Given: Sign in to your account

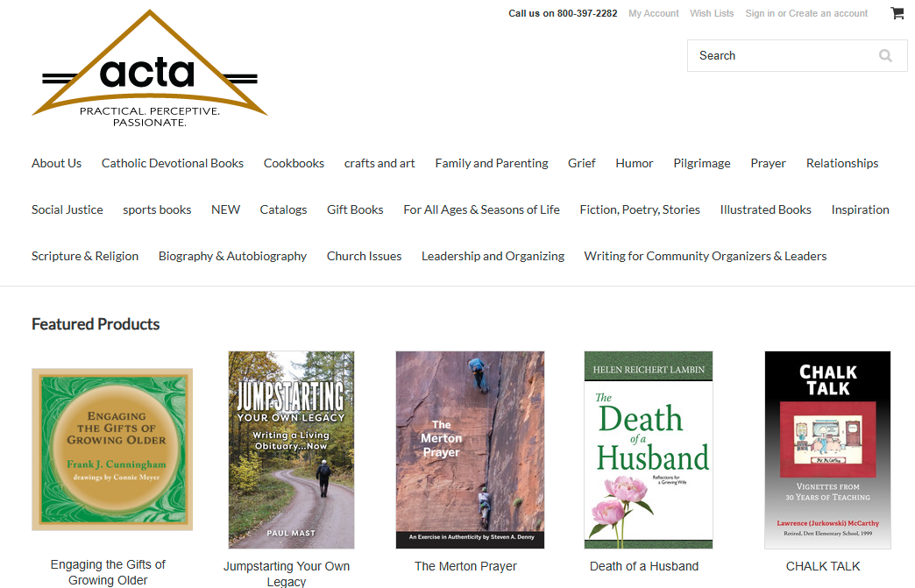Looking at the screenshot, I should pos(761,13).
